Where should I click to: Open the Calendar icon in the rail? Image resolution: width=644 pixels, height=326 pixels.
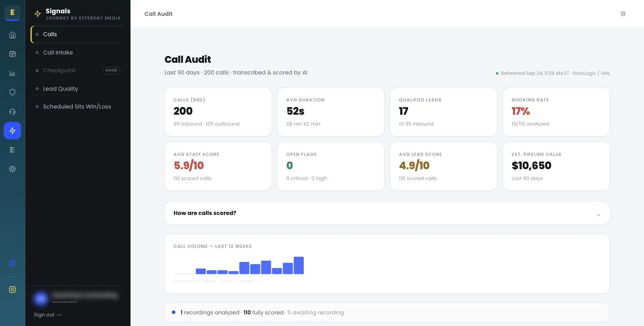pos(12,54)
